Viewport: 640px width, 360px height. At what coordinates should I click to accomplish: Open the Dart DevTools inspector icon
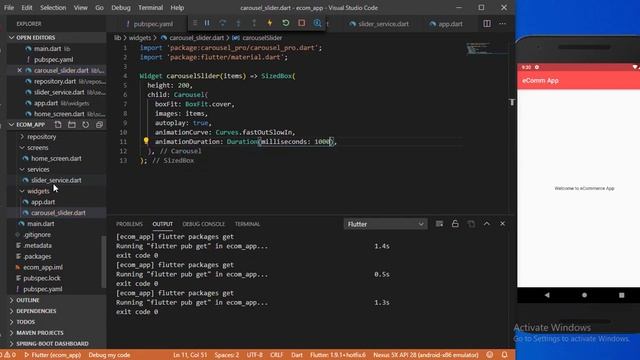pos(317,23)
